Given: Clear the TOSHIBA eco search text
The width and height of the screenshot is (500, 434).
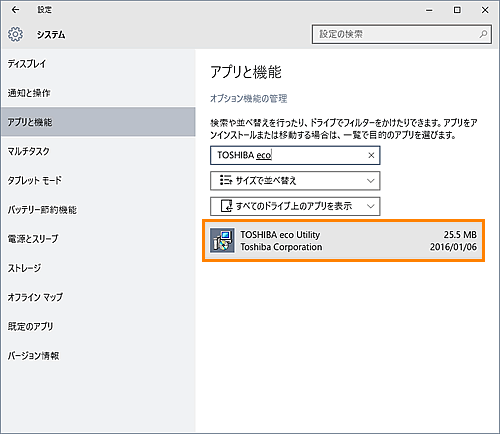Looking at the screenshot, I should [x=371, y=155].
